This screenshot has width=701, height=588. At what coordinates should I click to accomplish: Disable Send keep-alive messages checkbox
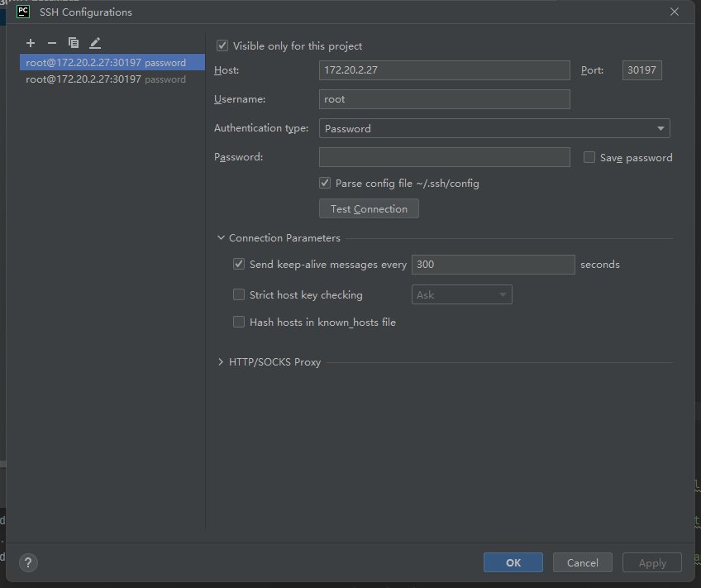239,265
